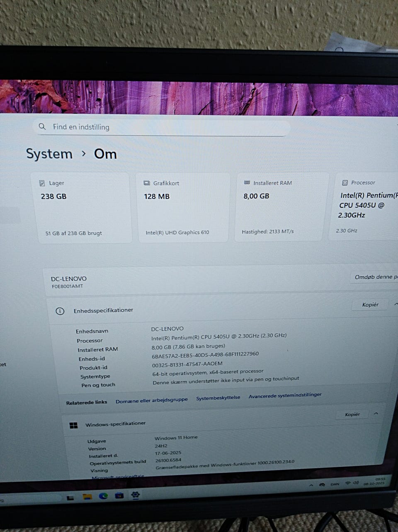Show hidden system tray icons
398x532 pixels.
pyautogui.click(x=311, y=485)
